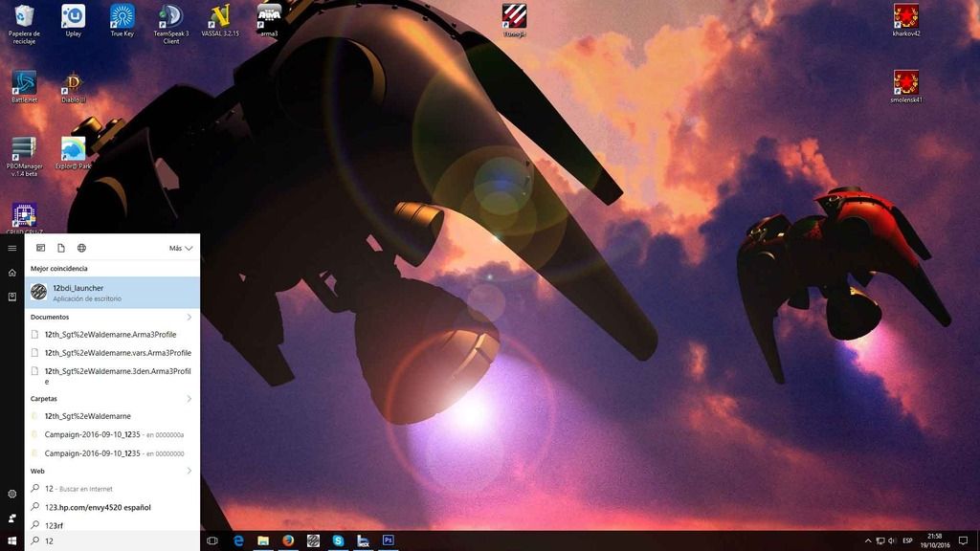Expand the Web results section

click(189, 471)
